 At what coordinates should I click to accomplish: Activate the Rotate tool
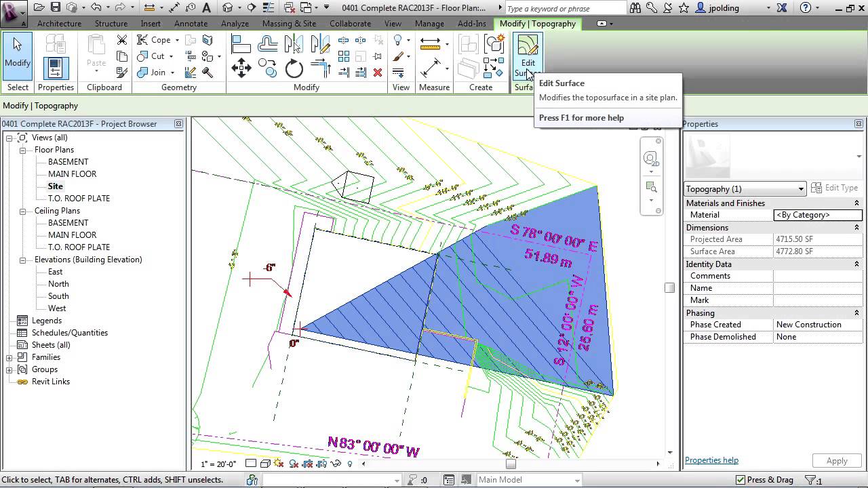click(x=294, y=68)
